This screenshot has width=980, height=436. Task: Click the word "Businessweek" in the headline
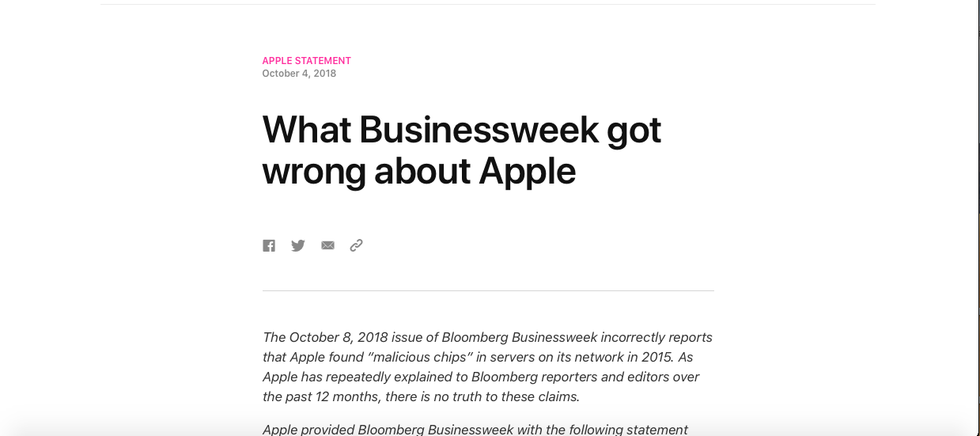click(x=479, y=130)
